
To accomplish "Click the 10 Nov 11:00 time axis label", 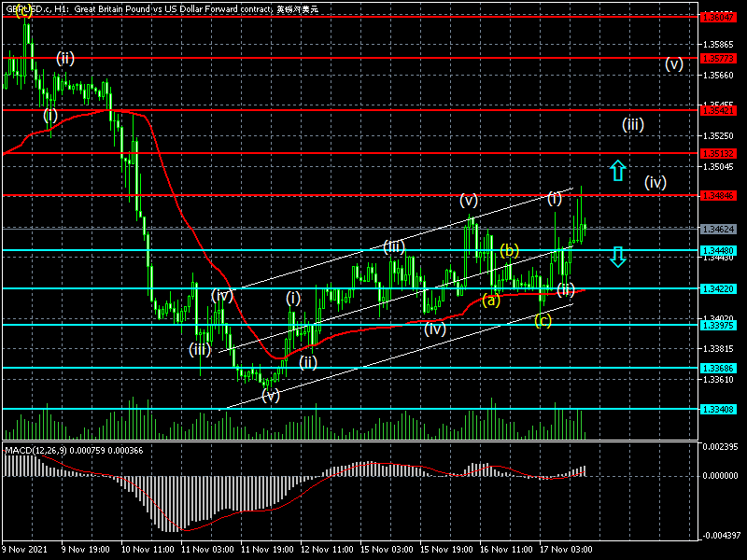I will 149,551.
